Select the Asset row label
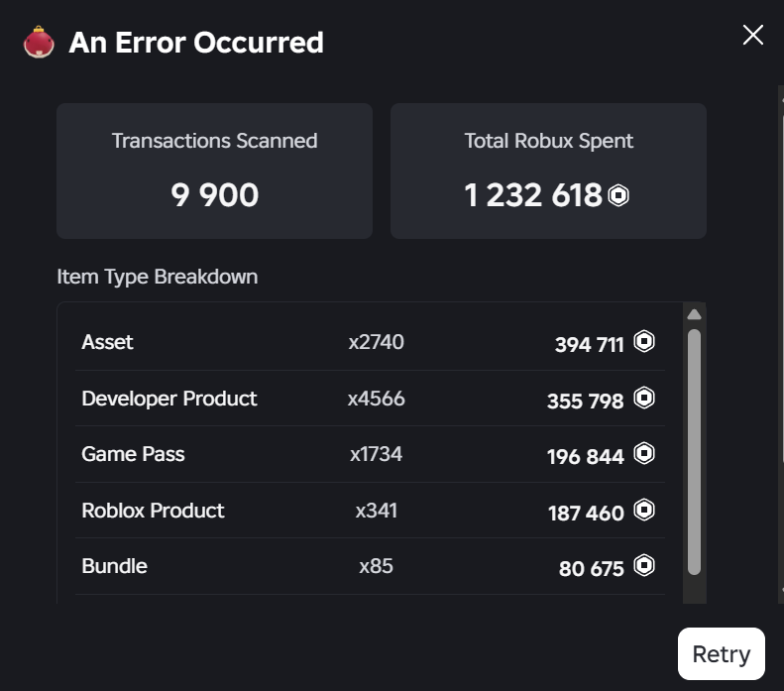 click(107, 342)
